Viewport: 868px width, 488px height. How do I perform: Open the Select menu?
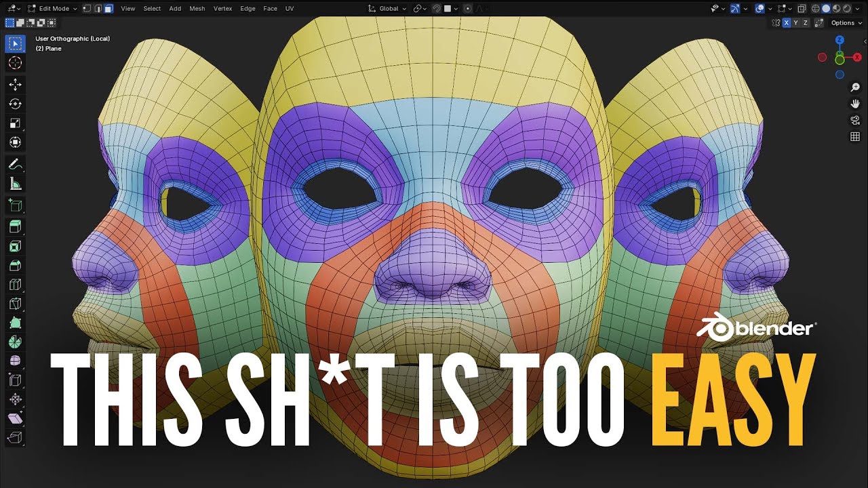152,9
